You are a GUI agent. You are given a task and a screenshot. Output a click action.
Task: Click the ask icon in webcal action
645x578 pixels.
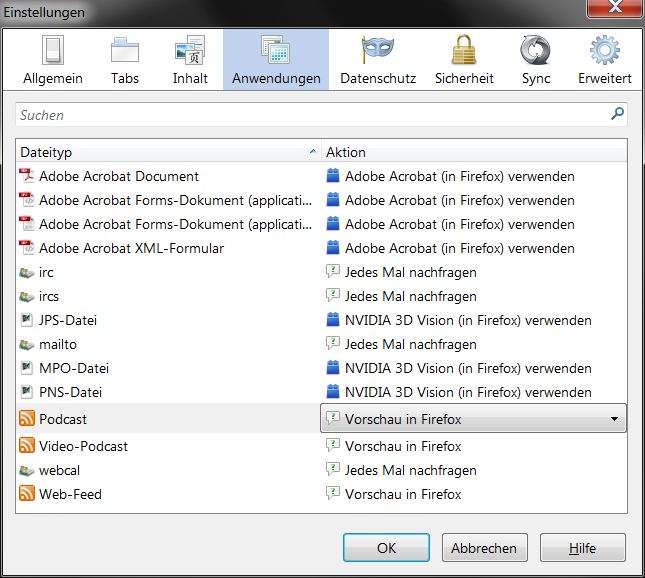click(333, 469)
